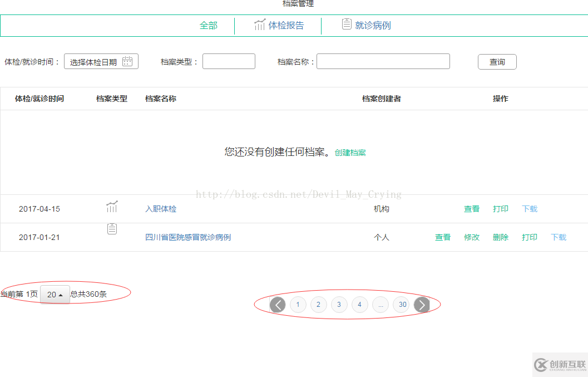Click the previous page arrow circle

[277, 305]
